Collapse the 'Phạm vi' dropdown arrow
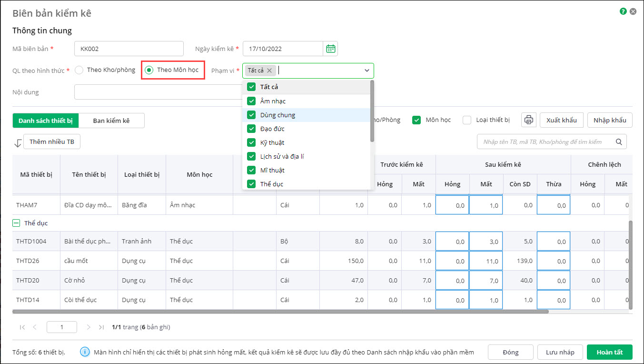The width and height of the screenshot is (644, 364). [x=367, y=71]
